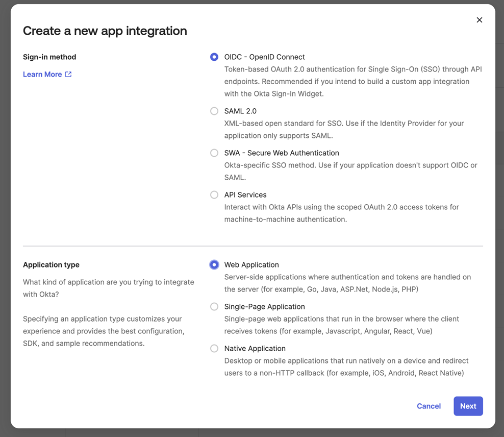
Task: Choose the Single-Page Application radio button
Action: pyautogui.click(x=214, y=307)
